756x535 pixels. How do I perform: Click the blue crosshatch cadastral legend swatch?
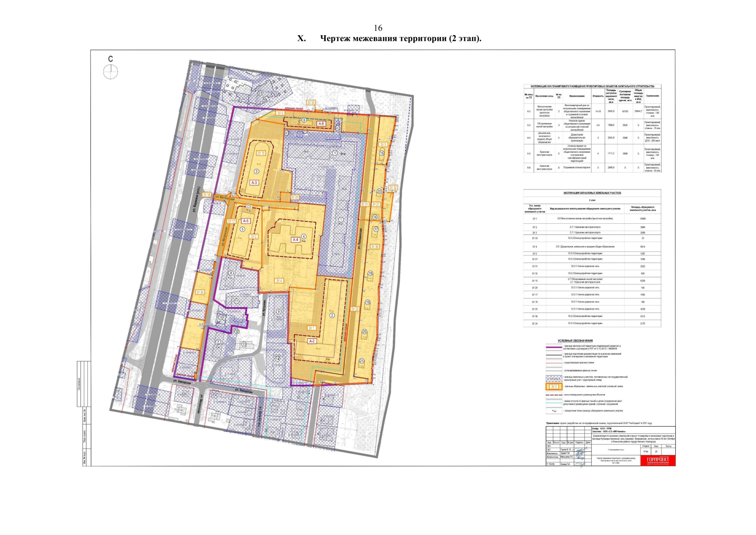point(553,378)
